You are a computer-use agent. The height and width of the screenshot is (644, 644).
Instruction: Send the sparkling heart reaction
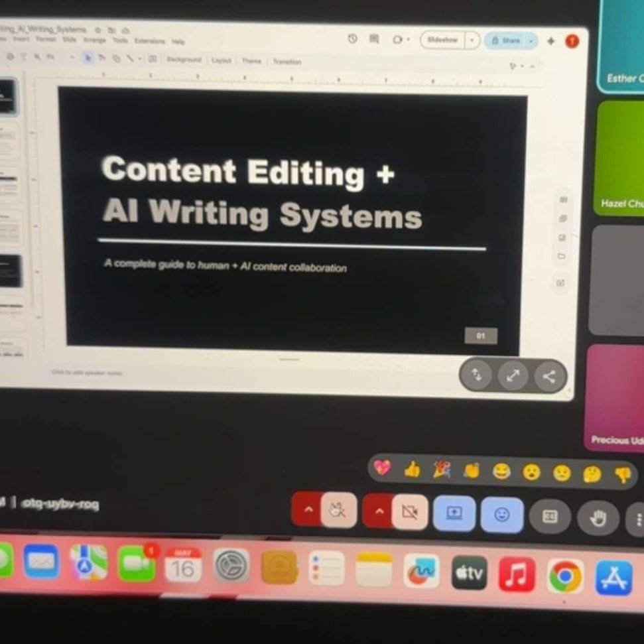pyautogui.click(x=383, y=468)
